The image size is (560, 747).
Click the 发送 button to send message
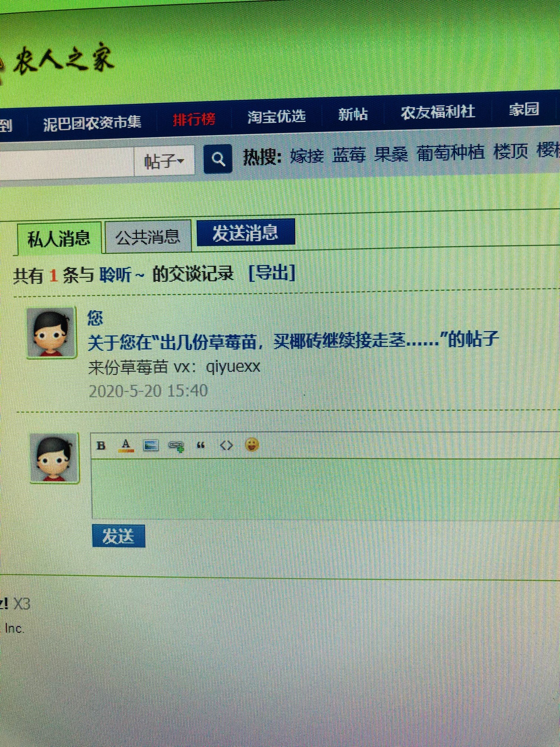click(119, 536)
